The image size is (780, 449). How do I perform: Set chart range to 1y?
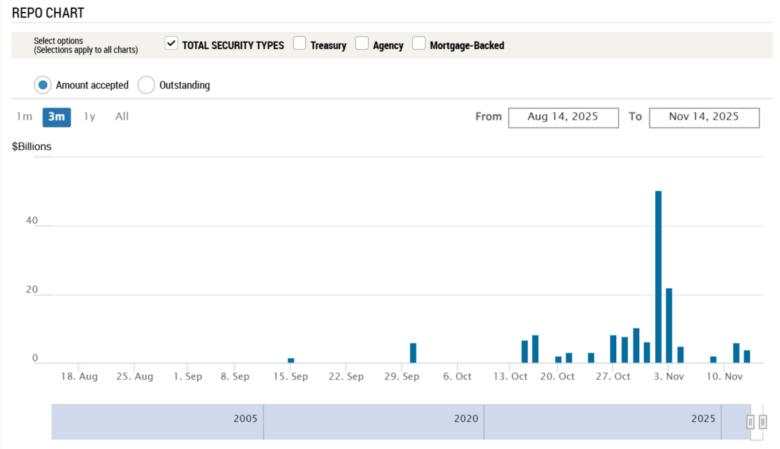pyautogui.click(x=90, y=117)
